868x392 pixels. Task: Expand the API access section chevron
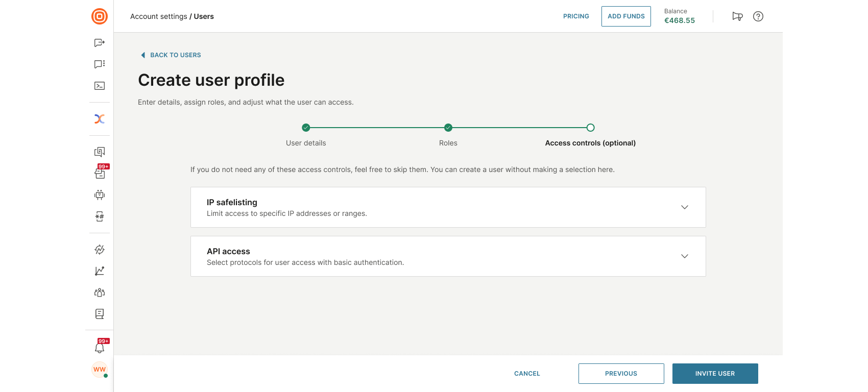[685, 256]
